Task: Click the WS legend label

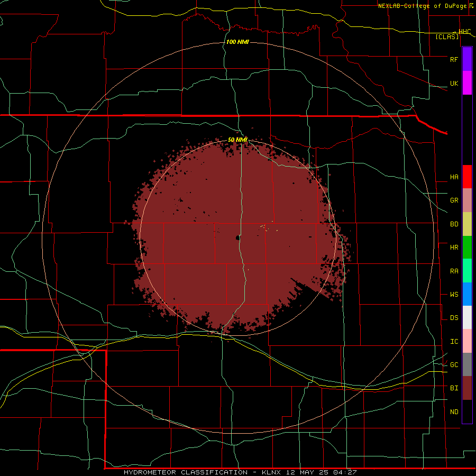Action: (x=454, y=295)
